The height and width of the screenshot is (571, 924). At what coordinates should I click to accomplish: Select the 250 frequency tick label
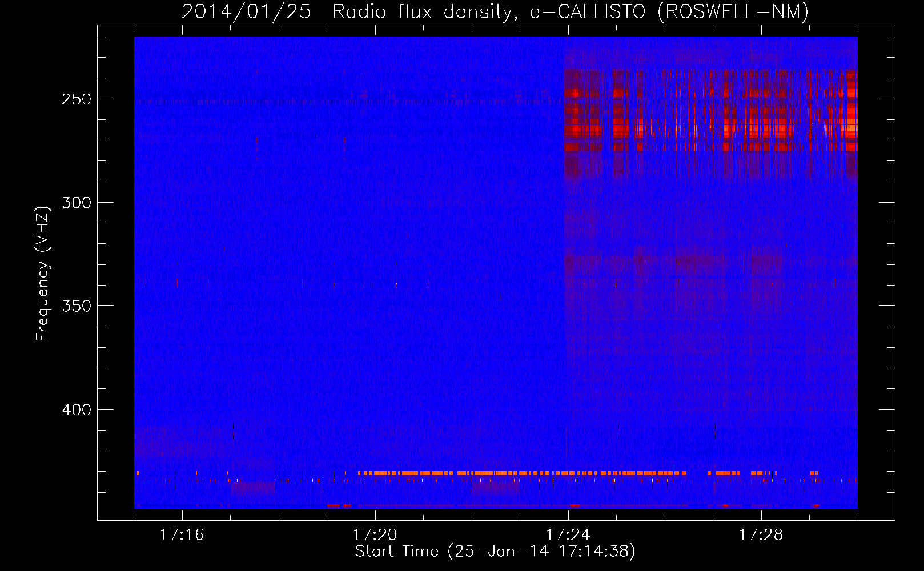(x=77, y=99)
